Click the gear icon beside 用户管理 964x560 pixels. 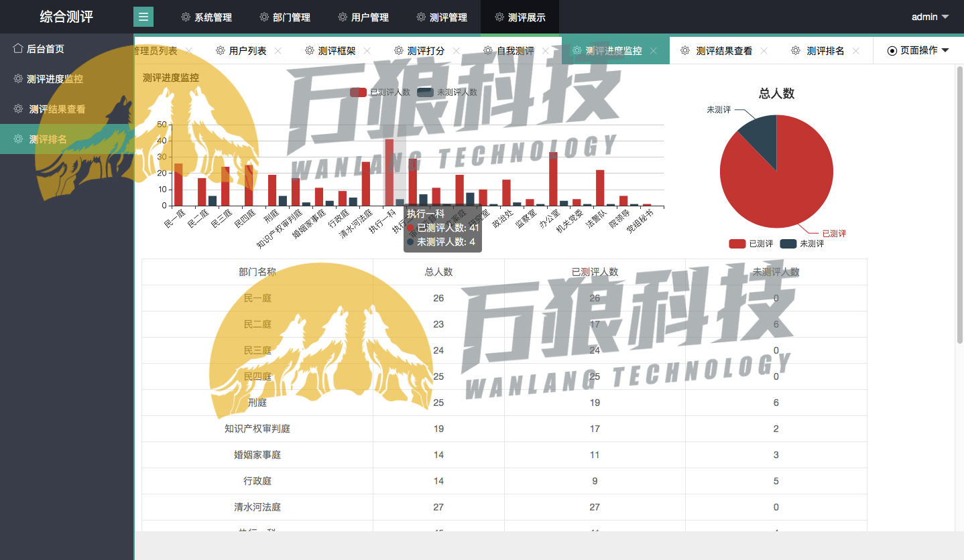pos(343,17)
